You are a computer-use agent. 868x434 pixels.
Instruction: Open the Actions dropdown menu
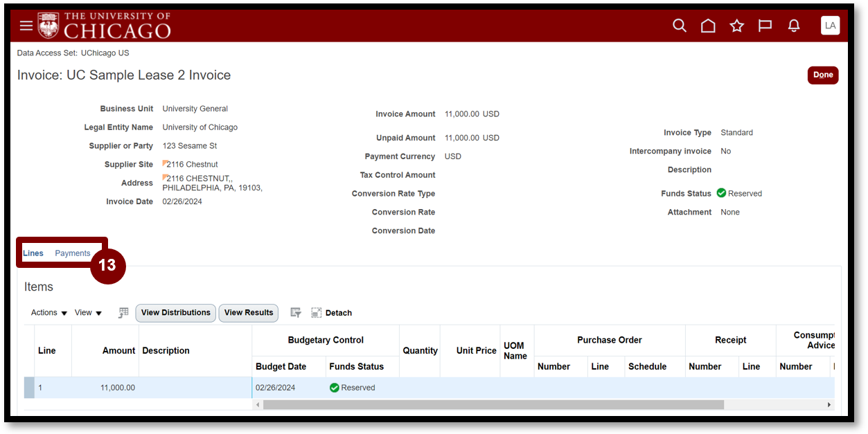[49, 313]
